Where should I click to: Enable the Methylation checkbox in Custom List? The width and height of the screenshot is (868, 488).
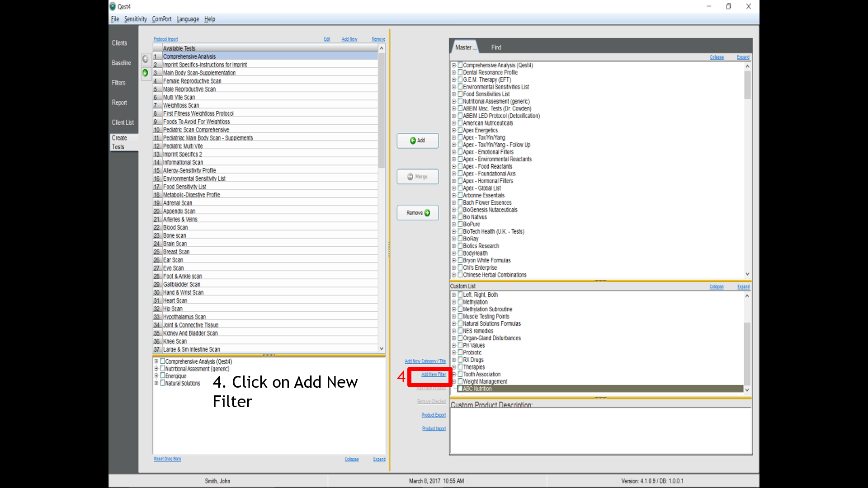pos(460,302)
